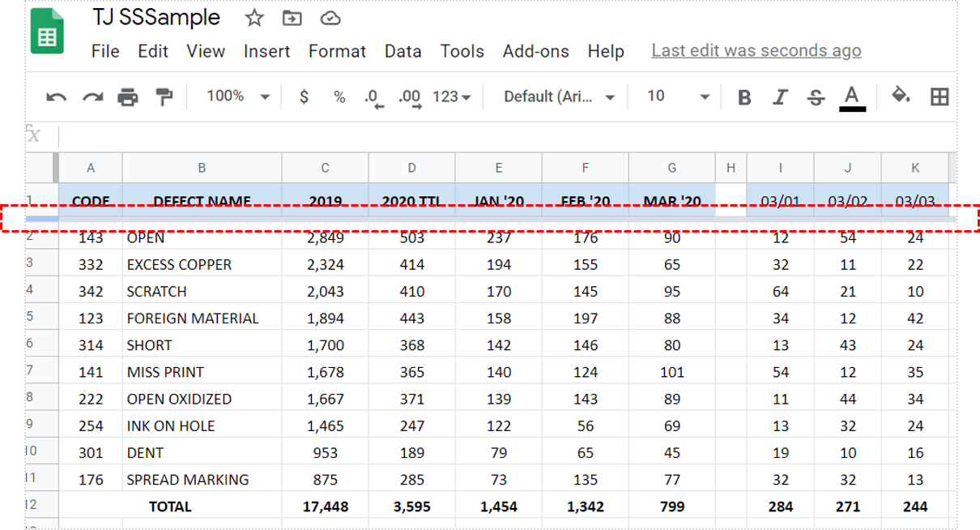Open the Format menu

click(337, 51)
